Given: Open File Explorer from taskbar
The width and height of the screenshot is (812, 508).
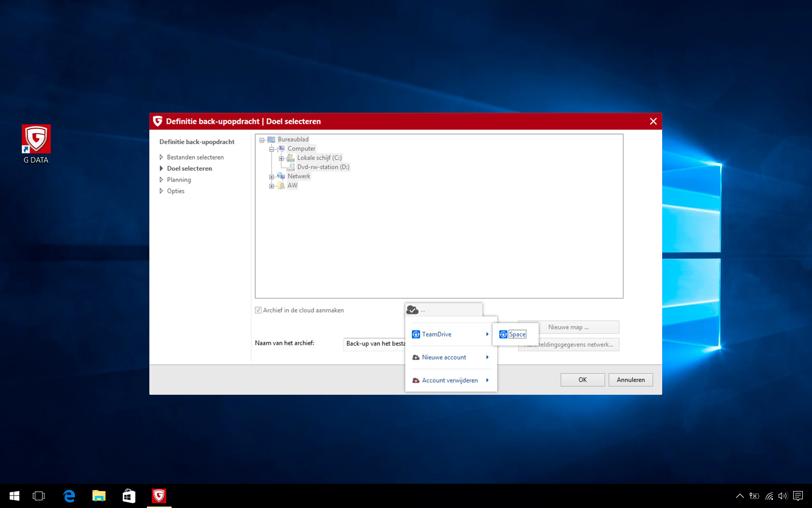Looking at the screenshot, I should point(99,496).
